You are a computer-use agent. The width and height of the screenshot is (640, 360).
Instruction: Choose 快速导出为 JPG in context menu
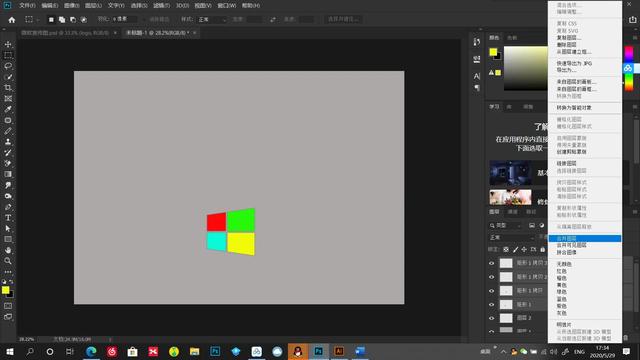[x=585, y=64]
